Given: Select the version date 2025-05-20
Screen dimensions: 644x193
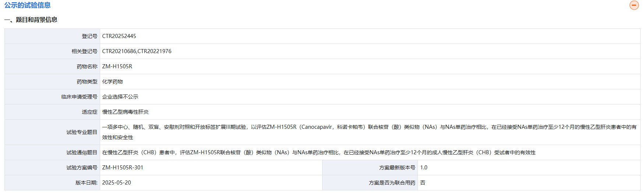Looking at the screenshot, I should (116, 183).
